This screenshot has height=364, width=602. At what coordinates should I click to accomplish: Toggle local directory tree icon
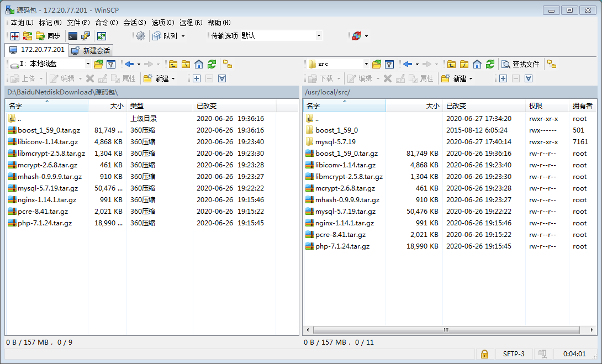(x=228, y=64)
